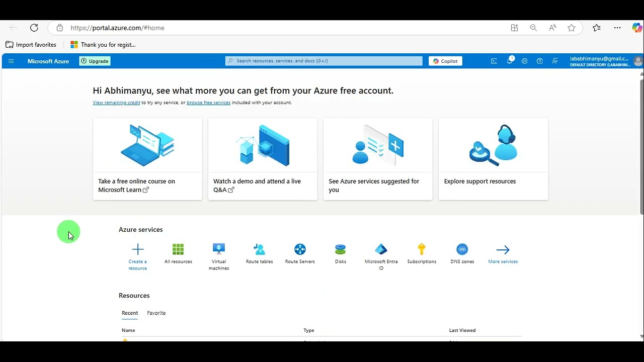This screenshot has height=362, width=644.
Task: Open the Thank you for regist... bookmark
Action: [103, 45]
